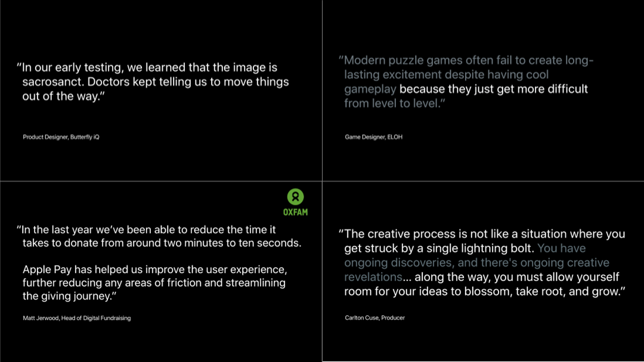Viewport: 644px width, 362px height.
Task: Click "Matt Jerwood, Head of Digital Fundraising"
Action: (77, 318)
